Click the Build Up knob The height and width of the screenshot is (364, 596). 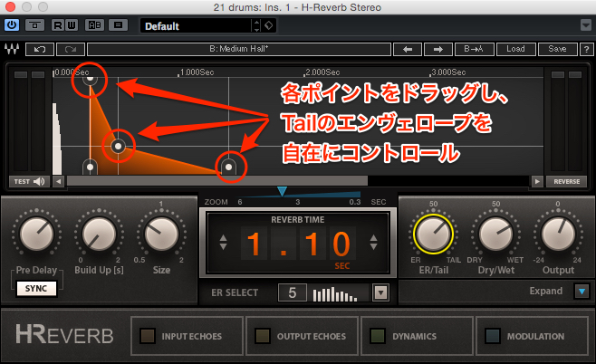point(99,233)
